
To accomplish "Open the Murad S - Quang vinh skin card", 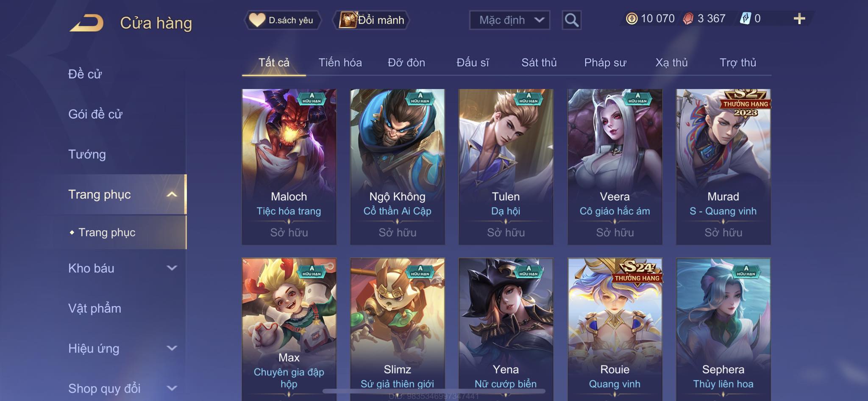I will pos(723,166).
